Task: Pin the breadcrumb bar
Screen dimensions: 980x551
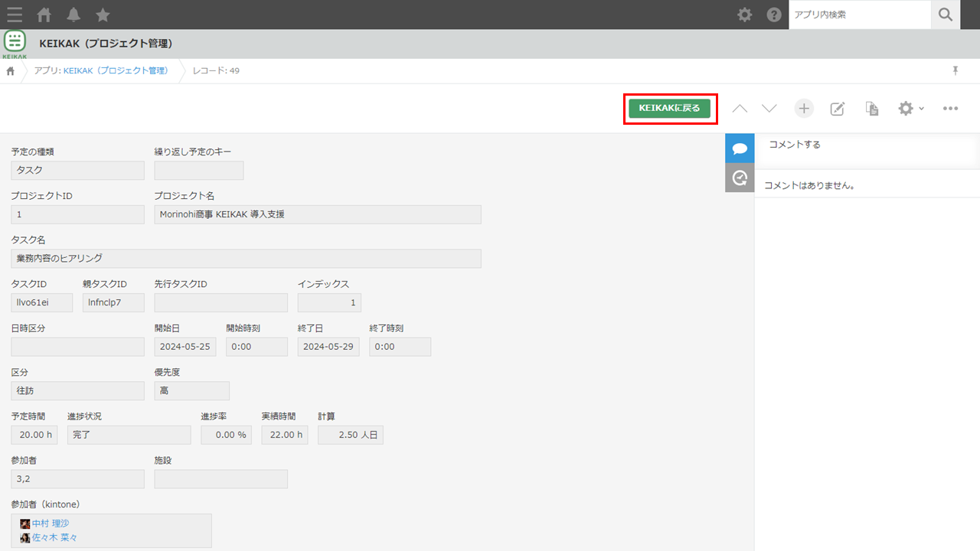Action: pyautogui.click(x=955, y=70)
